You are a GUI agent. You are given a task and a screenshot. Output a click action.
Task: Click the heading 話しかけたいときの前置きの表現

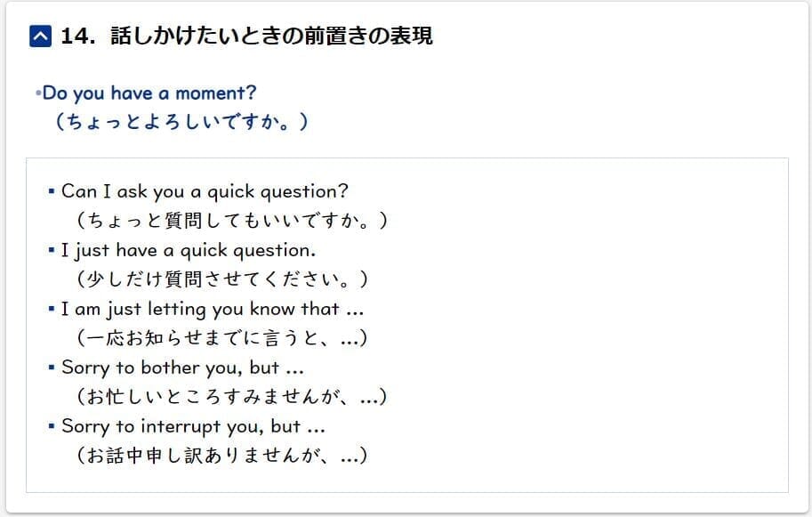point(271,36)
